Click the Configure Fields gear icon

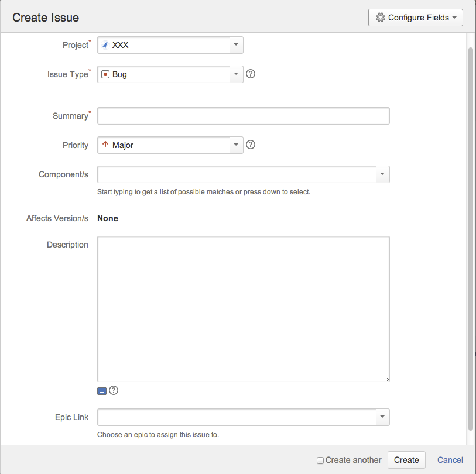[x=380, y=18]
